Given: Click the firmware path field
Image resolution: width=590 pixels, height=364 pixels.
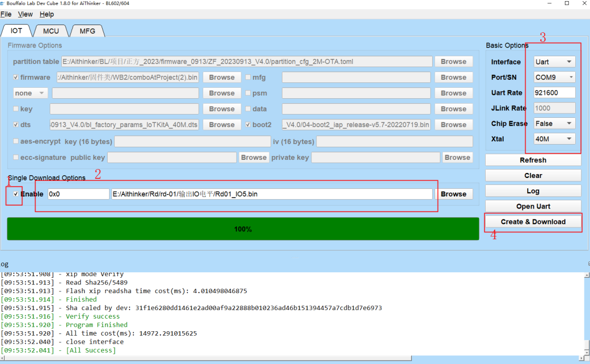Looking at the screenshot, I should (127, 77).
